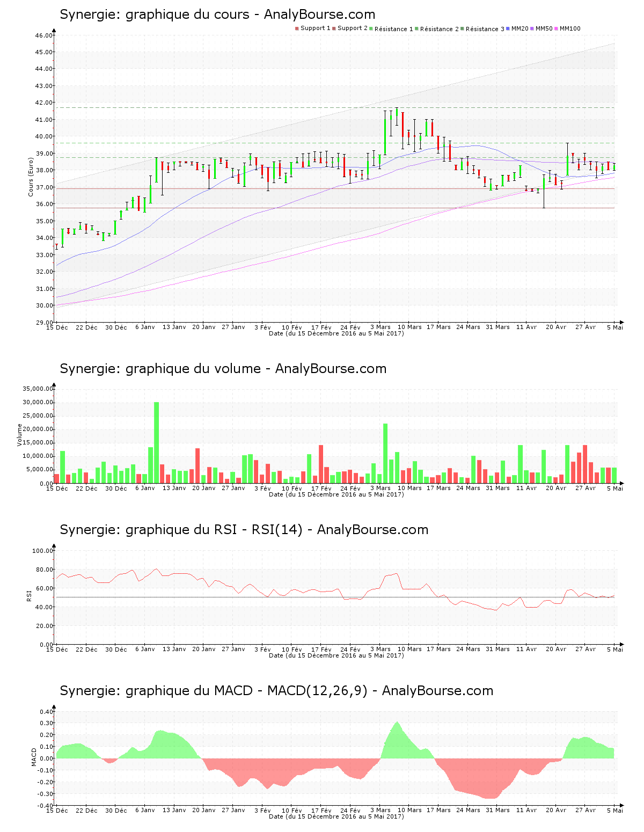Click the "Cours (Euro)" vertical axis label

tap(31, 177)
